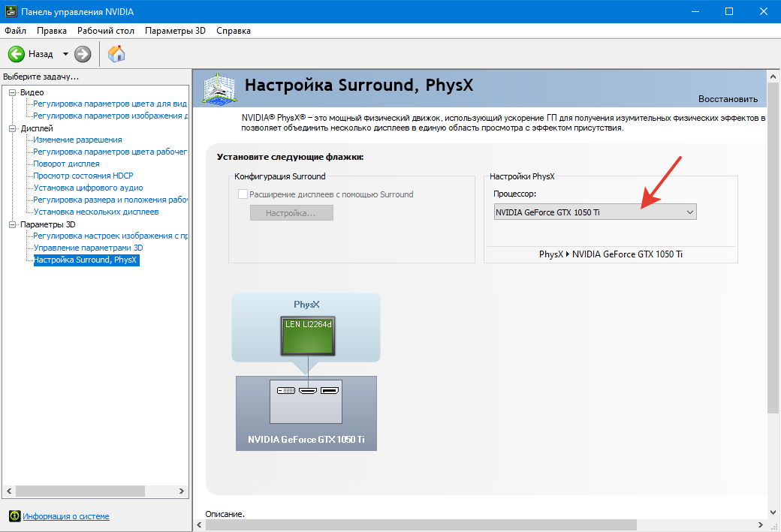781x532 pixels.
Task: Collapse the Параметры 3D tree section
Action: (x=13, y=224)
